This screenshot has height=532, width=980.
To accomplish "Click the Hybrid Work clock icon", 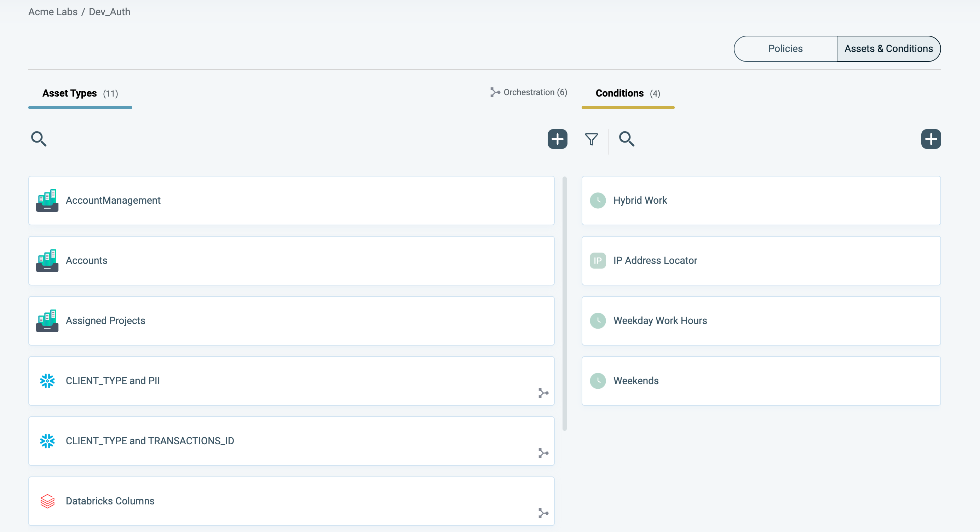I will point(597,201).
